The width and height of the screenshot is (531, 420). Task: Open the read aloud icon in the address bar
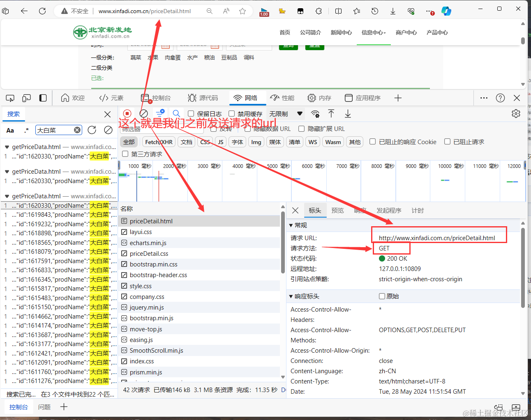tap(226, 11)
